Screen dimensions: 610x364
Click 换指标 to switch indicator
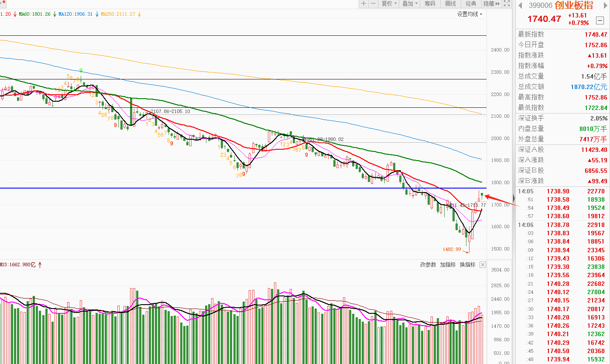pyautogui.click(x=467, y=265)
